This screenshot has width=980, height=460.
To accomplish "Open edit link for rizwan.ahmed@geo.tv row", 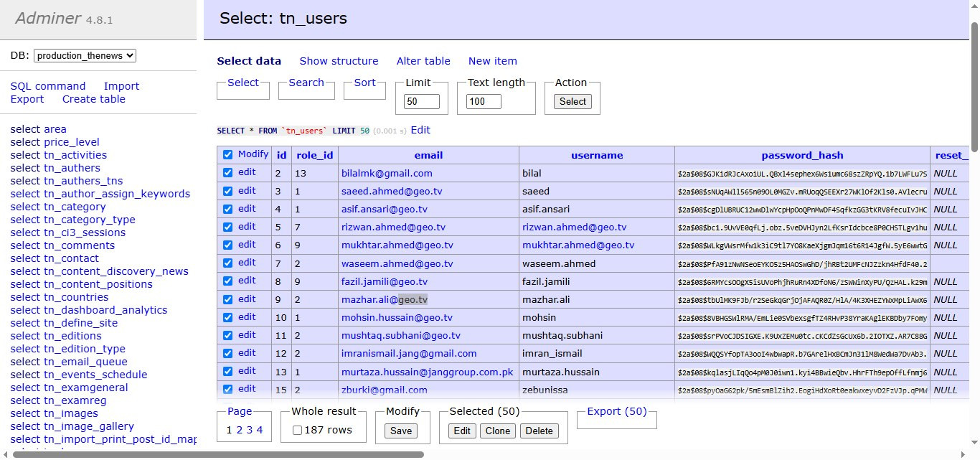I will pyautogui.click(x=247, y=227).
